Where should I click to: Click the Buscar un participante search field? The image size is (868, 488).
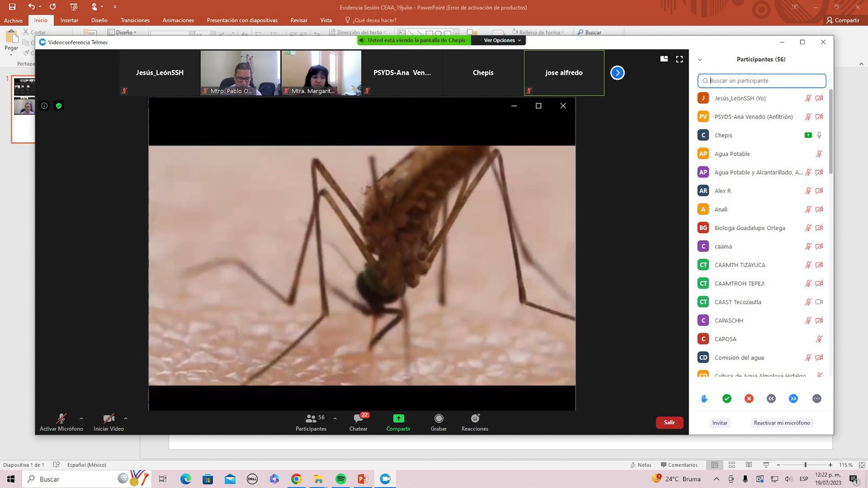[x=762, y=81]
